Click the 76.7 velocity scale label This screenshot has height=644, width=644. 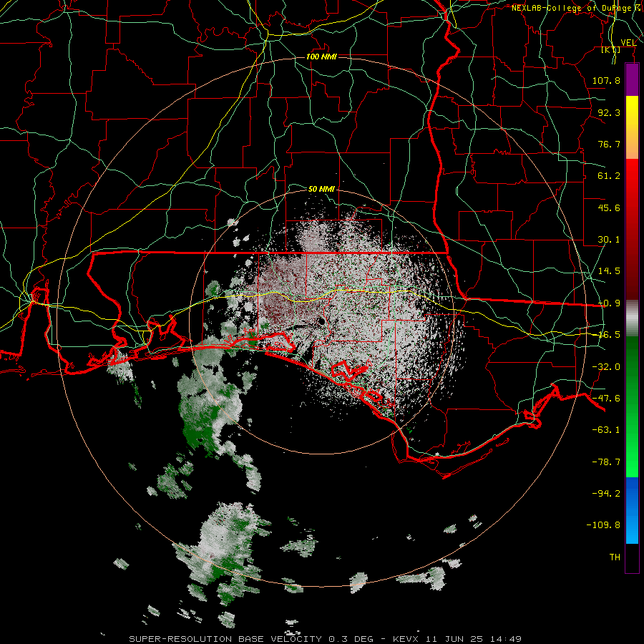[x=609, y=144]
